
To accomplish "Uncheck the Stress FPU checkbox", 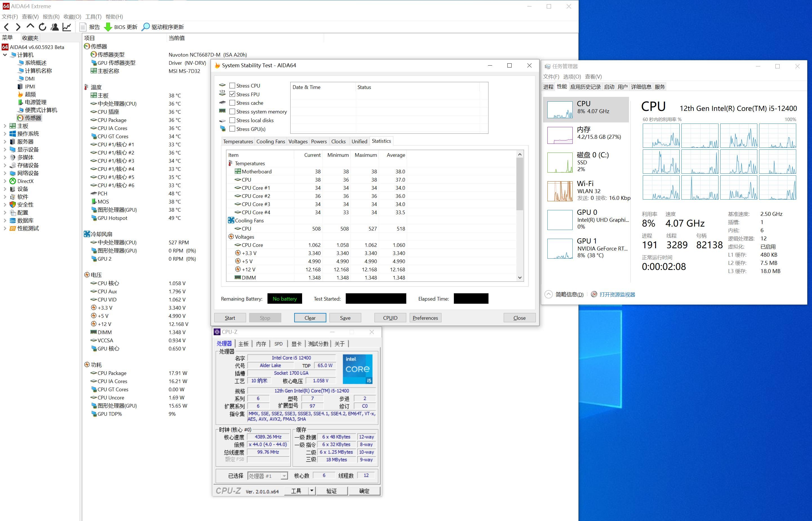I will click(232, 94).
